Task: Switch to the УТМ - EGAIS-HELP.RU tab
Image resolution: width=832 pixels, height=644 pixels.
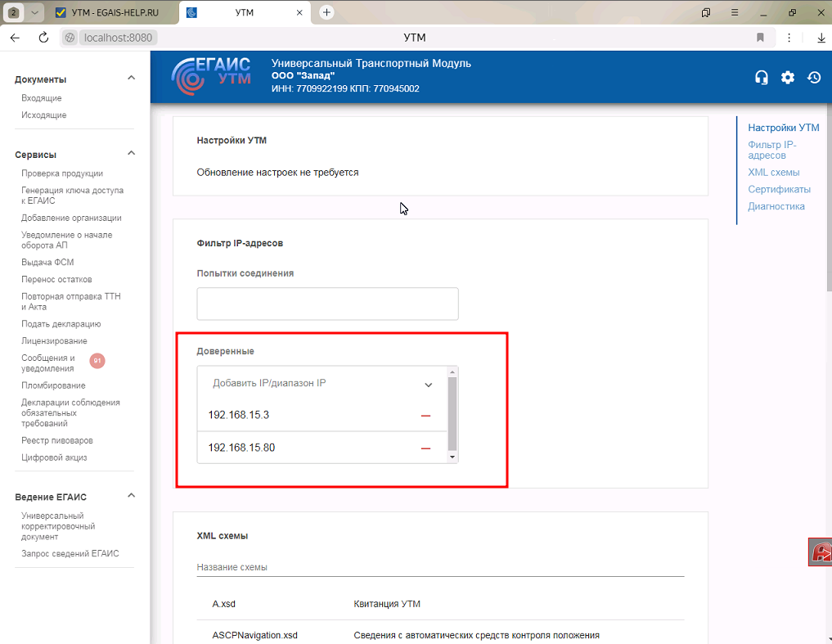Action: click(113, 13)
